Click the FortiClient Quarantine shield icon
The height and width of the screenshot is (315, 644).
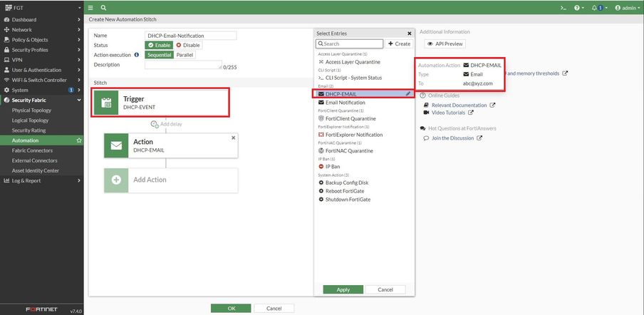321,119
